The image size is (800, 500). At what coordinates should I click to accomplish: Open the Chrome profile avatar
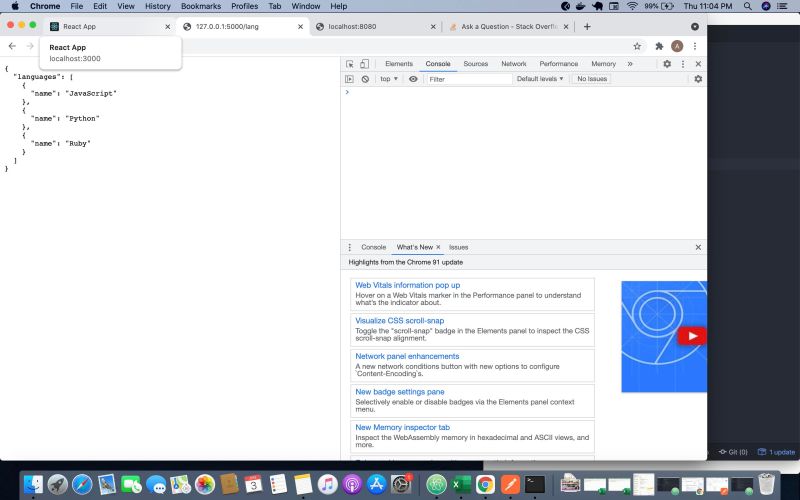[677, 46]
